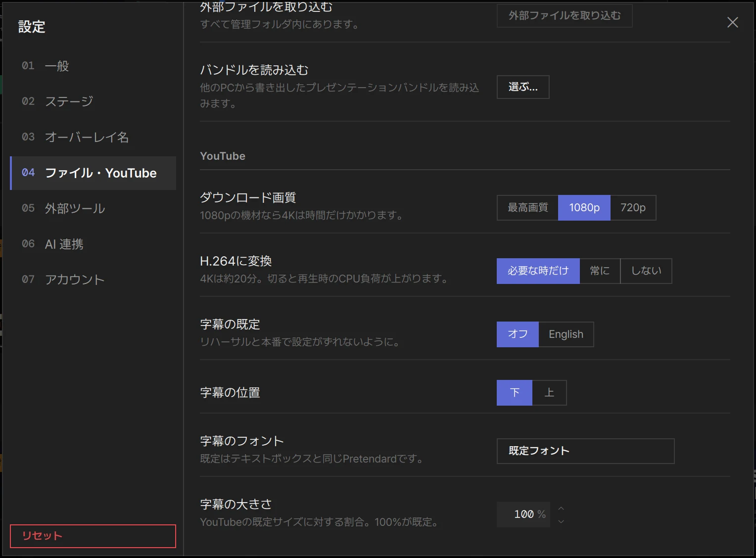Increase the subtitle size with the up arrow
Screen dimensions: 756x558
[561, 509]
